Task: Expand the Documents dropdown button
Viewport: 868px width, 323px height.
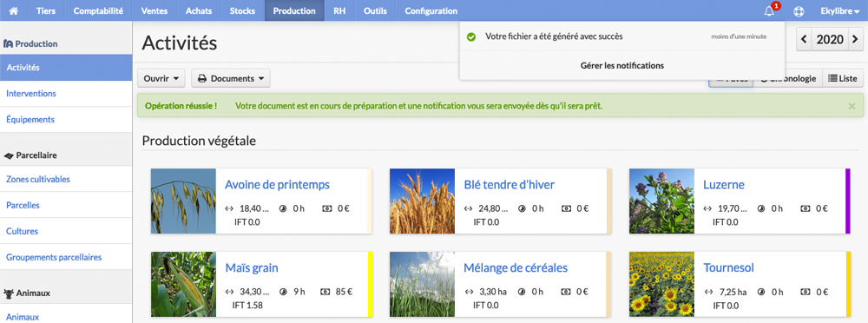Action: coord(231,79)
